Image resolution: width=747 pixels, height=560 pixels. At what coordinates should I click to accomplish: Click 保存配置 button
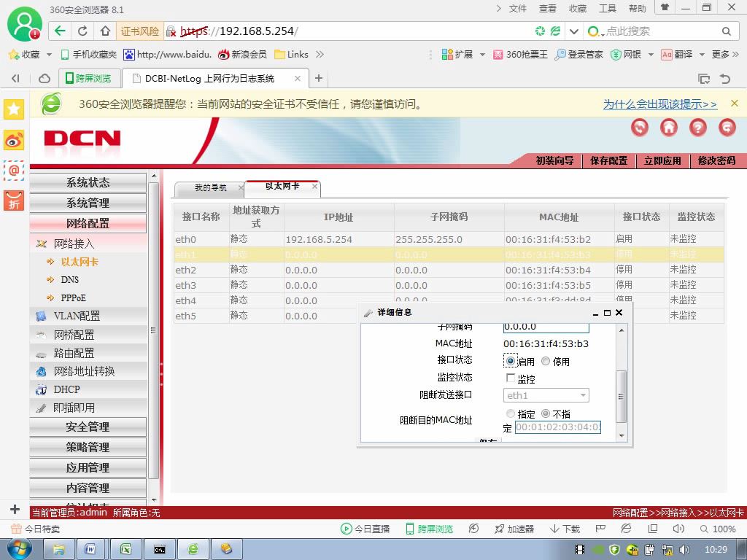click(609, 160)
